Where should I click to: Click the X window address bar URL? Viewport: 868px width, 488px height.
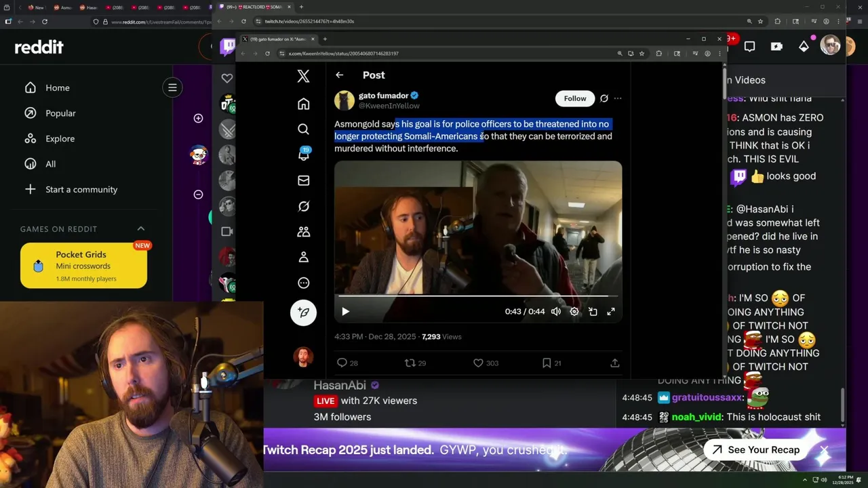(343, 54)
